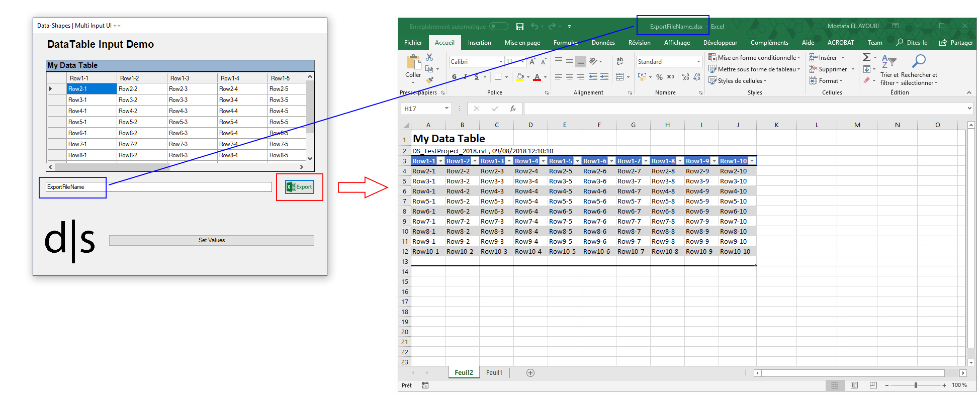Switch to Page Layout view icon
The image size is (980, 402).
pos(854,385)
